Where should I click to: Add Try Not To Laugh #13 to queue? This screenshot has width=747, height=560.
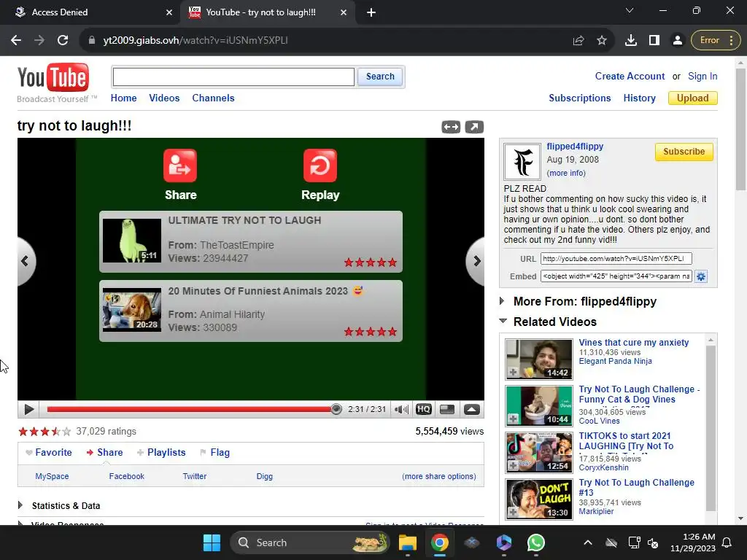[x=513, y=513]
